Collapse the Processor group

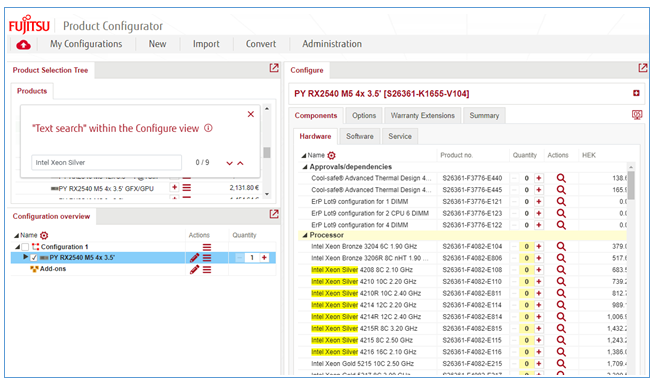pyautogui.click(x=305, y=235)
